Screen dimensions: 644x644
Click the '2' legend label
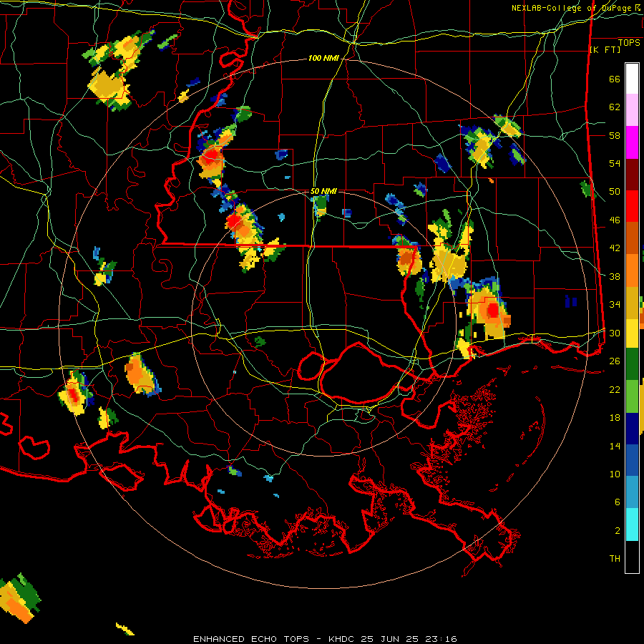point(618,531)
